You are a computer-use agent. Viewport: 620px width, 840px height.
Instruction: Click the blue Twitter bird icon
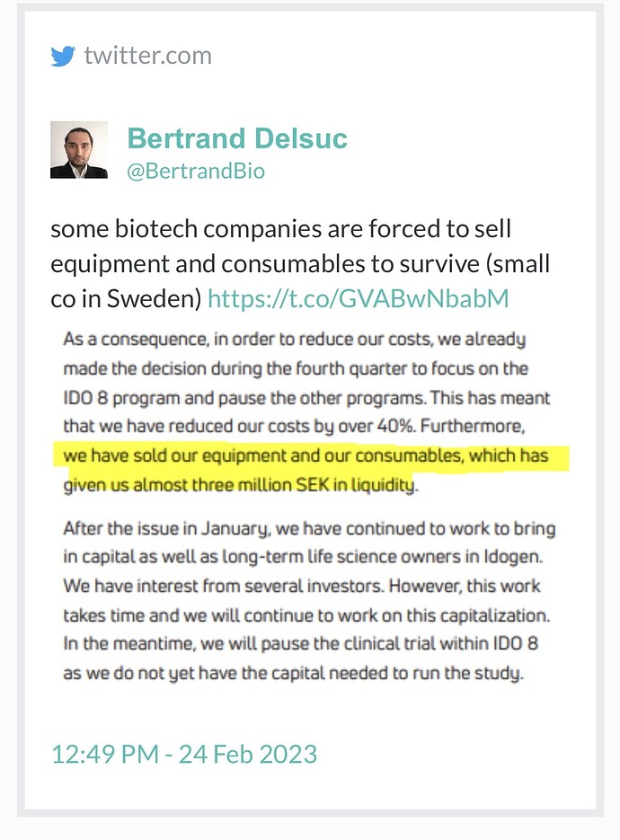[63, 56]
